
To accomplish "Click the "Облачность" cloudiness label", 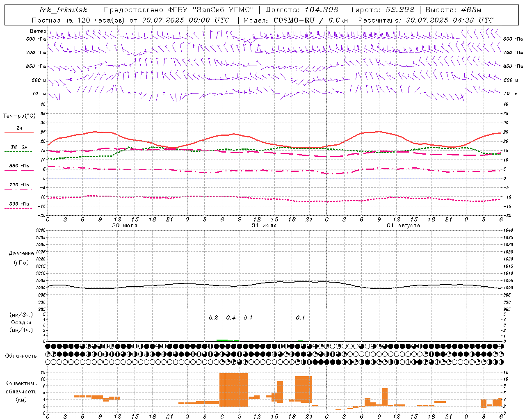I will click(x=21, y=356).
